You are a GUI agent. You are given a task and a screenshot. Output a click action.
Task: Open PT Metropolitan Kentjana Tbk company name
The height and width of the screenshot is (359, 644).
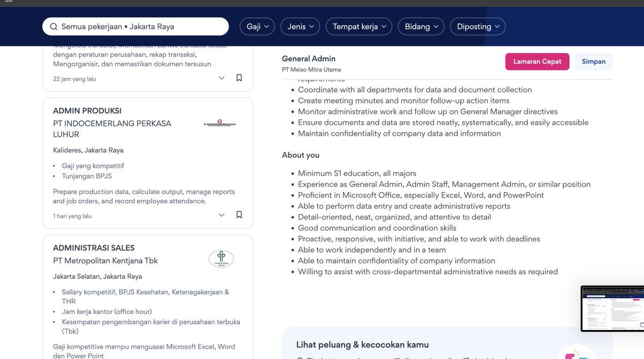106,261
